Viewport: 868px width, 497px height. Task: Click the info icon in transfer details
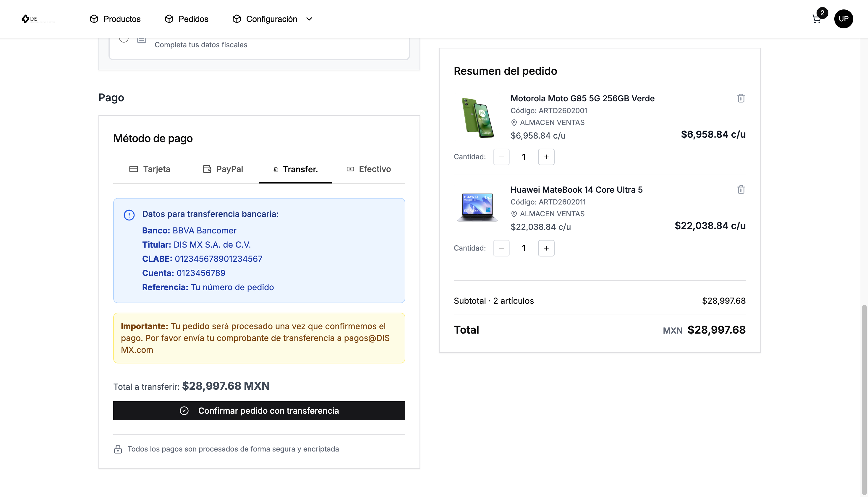pos(129,215)
